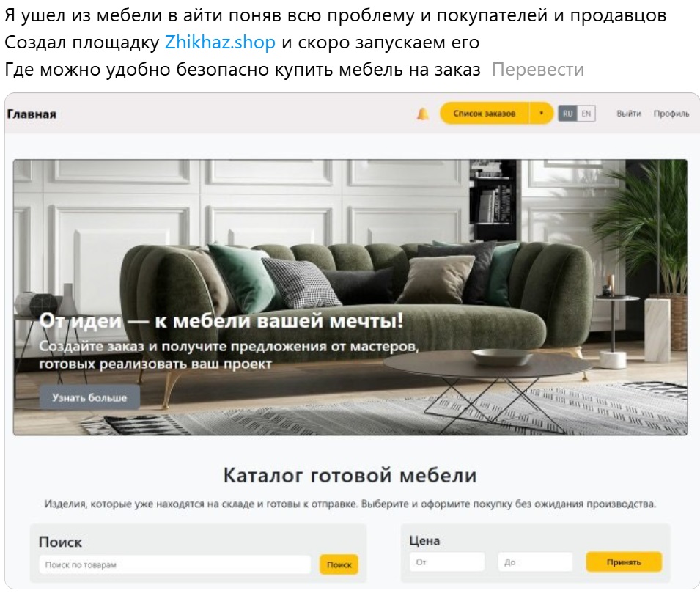Focus the price До field
Image resolution: width=700 pixels, height=607 pixels.
point(535,562)
